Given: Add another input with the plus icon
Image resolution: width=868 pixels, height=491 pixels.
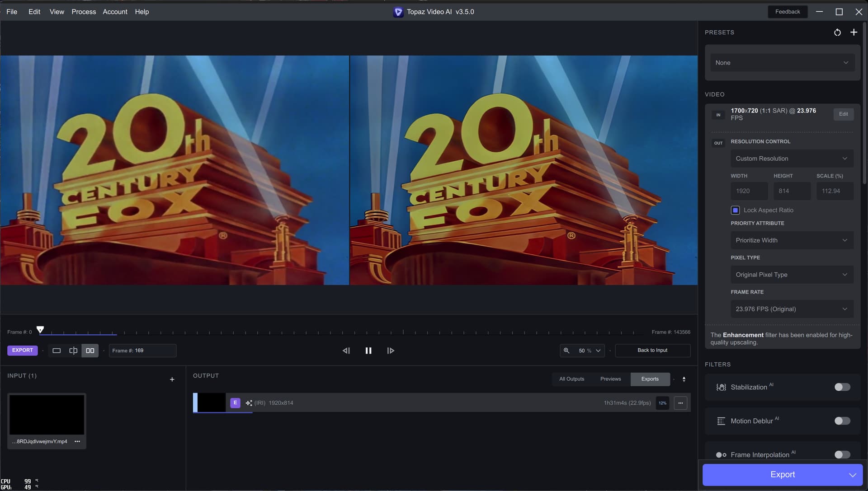Looking at the screenshot, I should [x=172, y=379].
